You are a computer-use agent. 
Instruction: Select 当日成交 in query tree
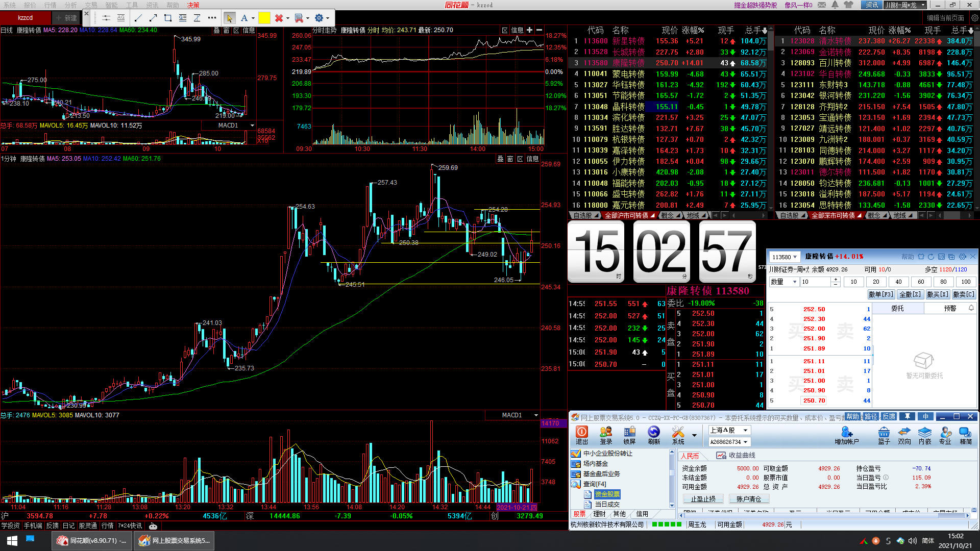click(x=607, y=504)
